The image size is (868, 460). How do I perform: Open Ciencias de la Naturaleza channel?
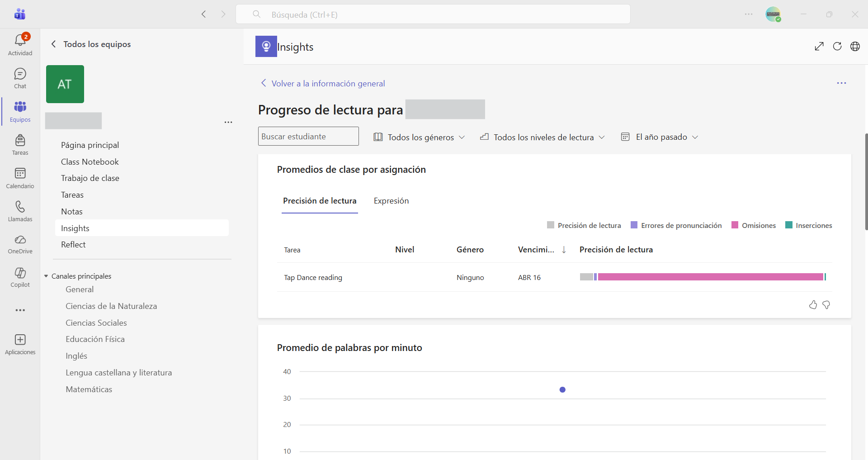[111, 306]
